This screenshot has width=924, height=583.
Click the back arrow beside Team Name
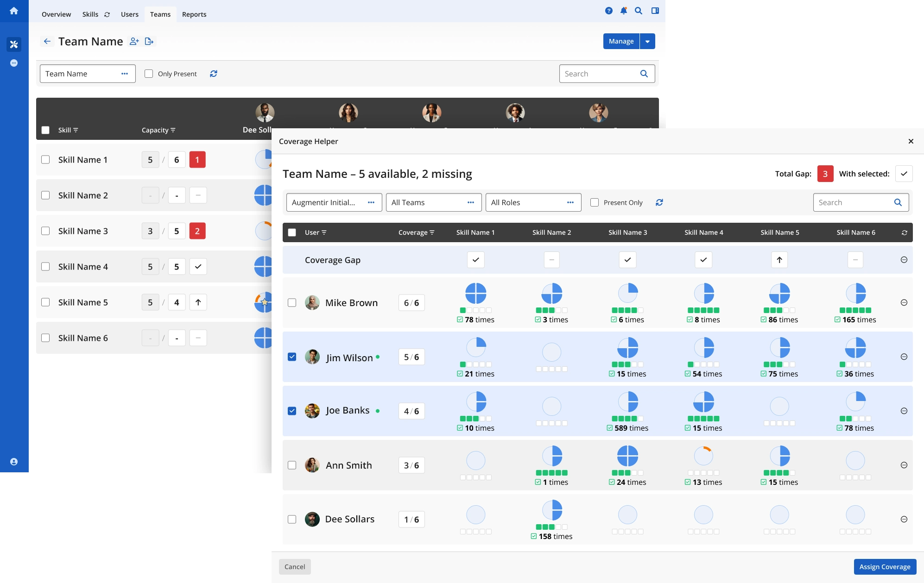click(47, 42)
